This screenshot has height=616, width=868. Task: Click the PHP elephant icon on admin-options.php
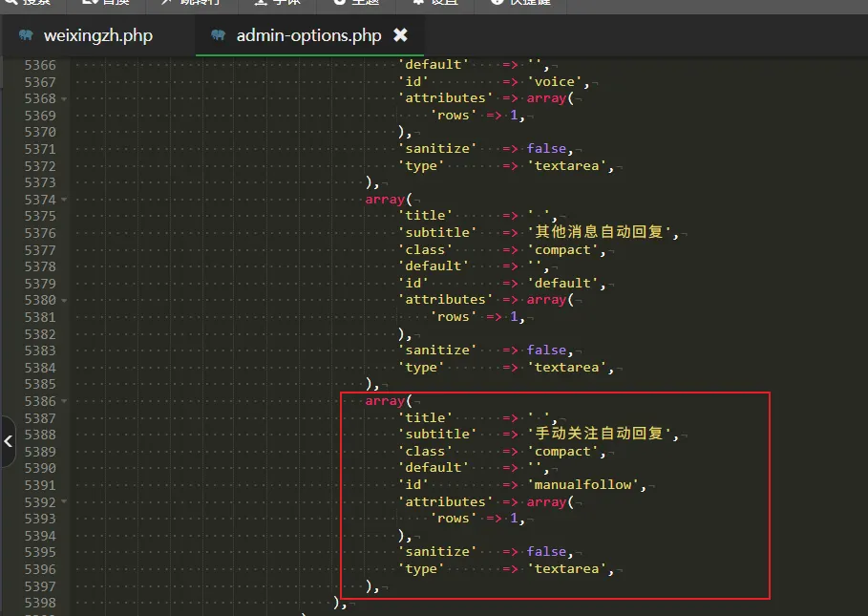coord(218,35)
